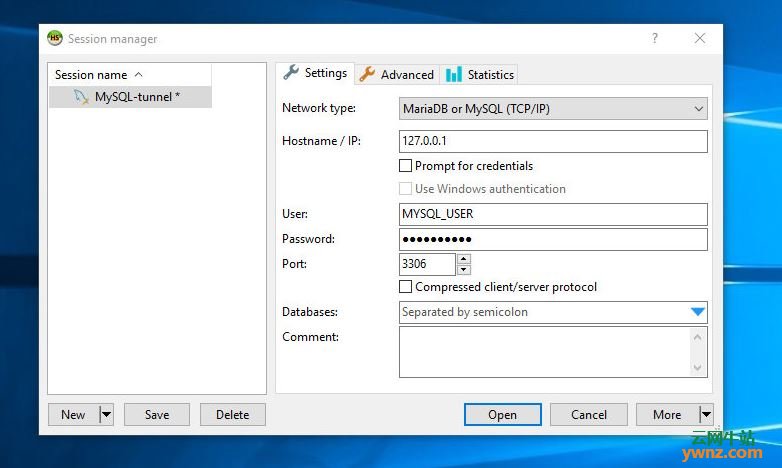Increase the Port value with up arrow
Image resolution: width=782 pixels, height=468 pixels.
tap(464, 258)
